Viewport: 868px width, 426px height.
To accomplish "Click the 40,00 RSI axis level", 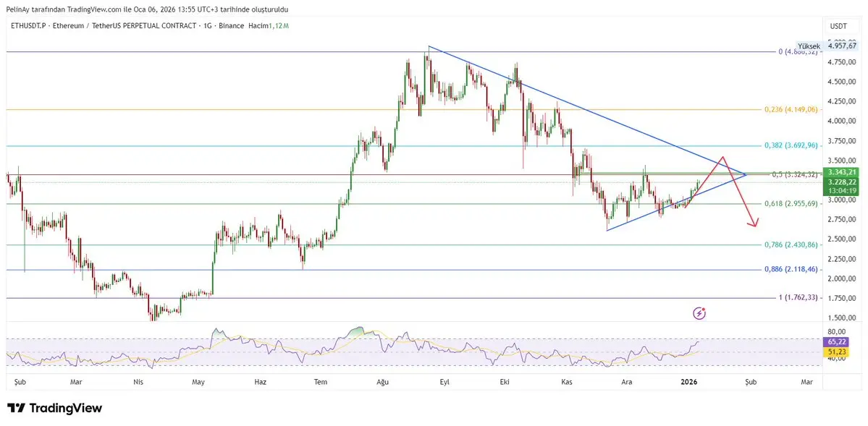I will click(836, 359).
